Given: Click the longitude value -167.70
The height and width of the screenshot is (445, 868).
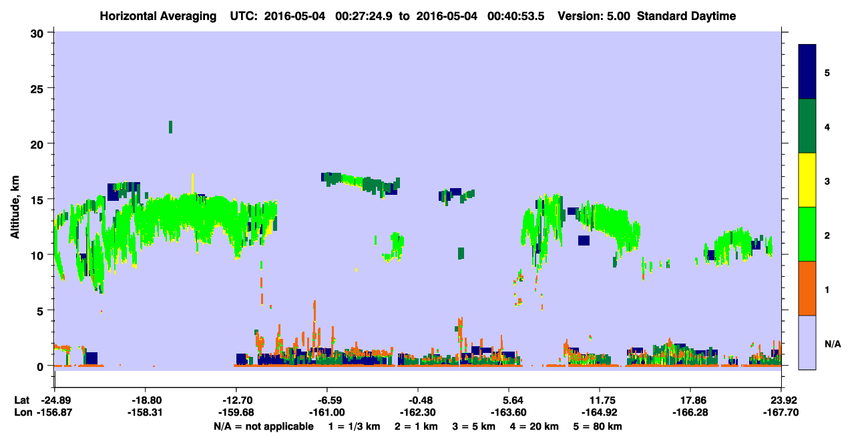Looking at the screenshot, I should [x=781, y=412].
